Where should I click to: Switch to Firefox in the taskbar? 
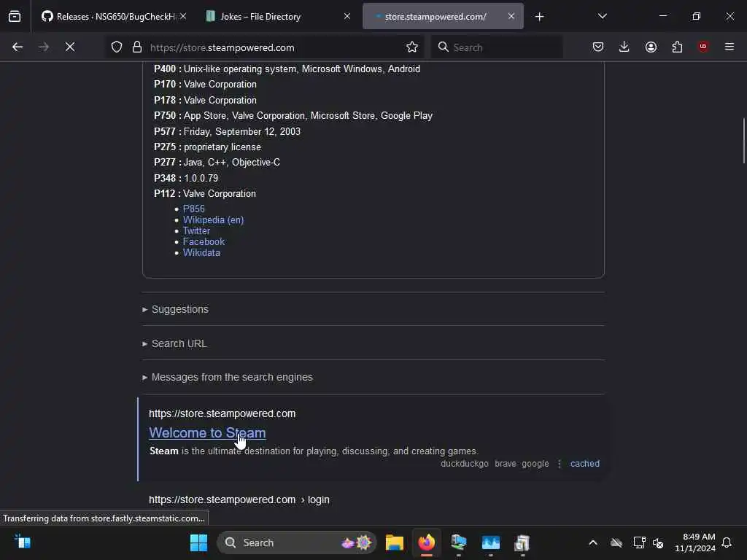tap(426, 542)
